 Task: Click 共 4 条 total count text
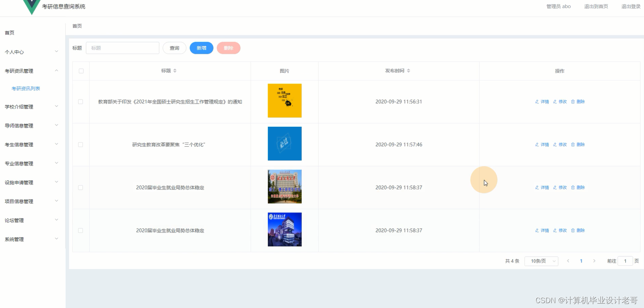pyautogui.click(x=512, y=261)
